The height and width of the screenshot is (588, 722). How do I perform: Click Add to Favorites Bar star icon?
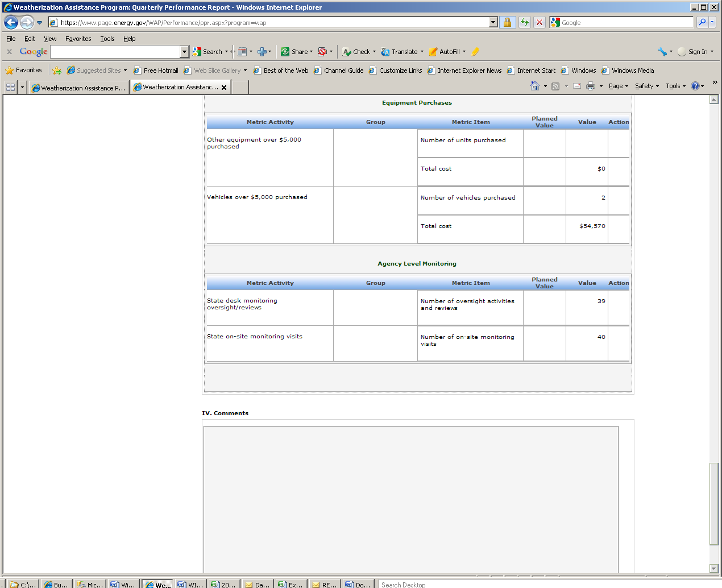pyautogui.click(x=57, y=71)
